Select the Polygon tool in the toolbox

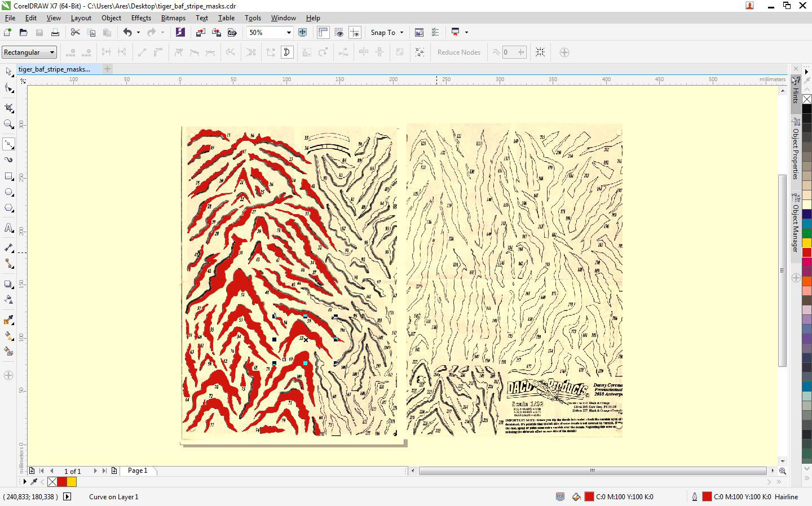(x=8, y=208)
